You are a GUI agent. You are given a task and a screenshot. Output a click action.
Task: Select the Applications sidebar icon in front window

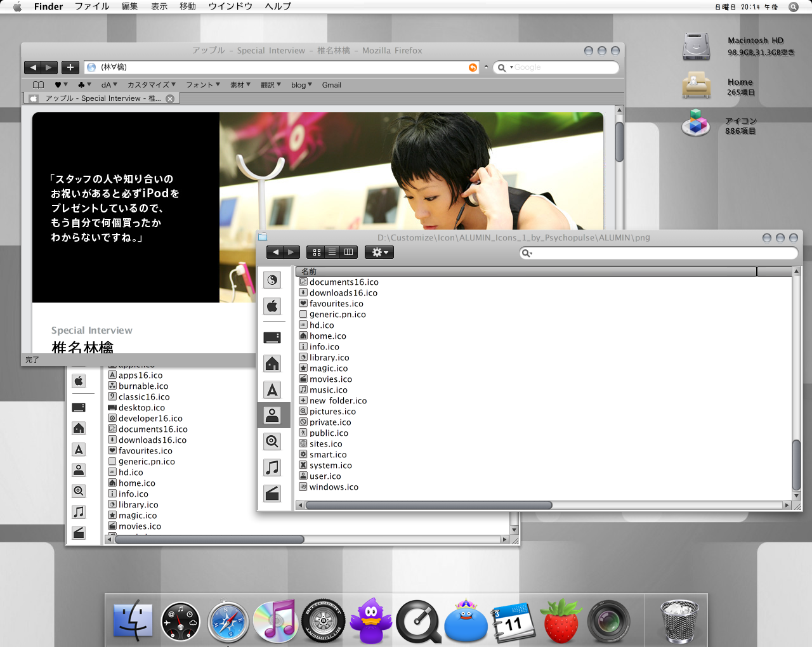coord(272,389)
